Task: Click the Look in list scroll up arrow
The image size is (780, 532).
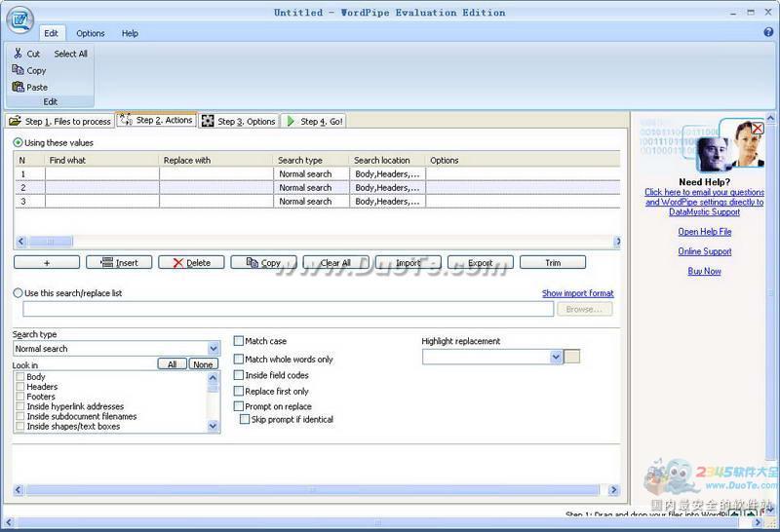Action: pyautogui.click(x=213, y=377)
